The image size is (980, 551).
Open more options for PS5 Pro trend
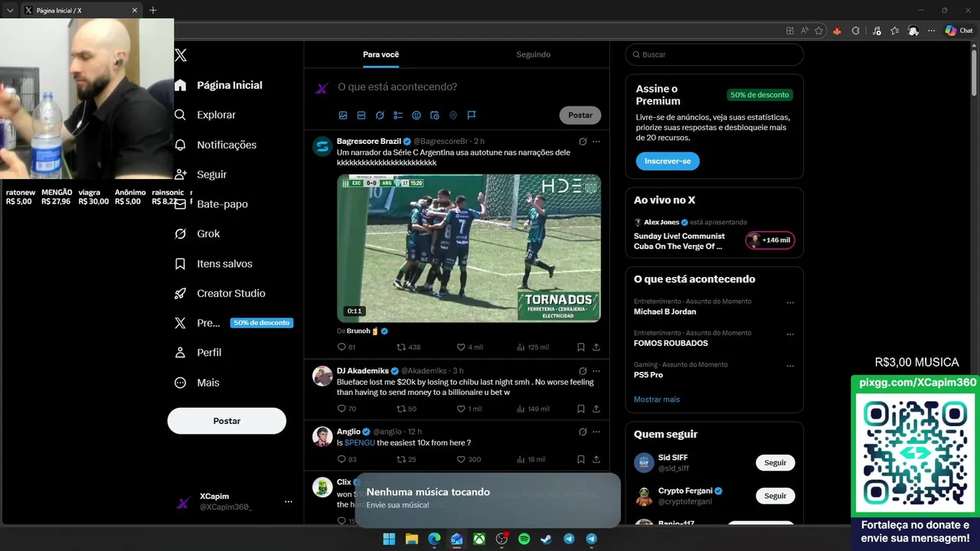point(790,366)
